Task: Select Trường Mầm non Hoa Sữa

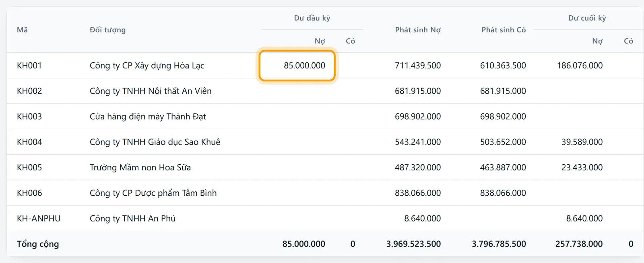Action: (x=140, y=168)
